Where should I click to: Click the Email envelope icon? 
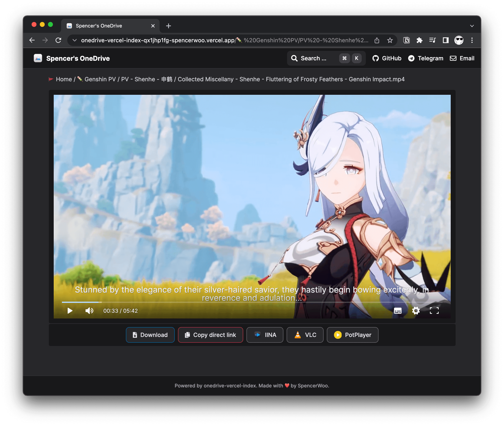point(453,58)
